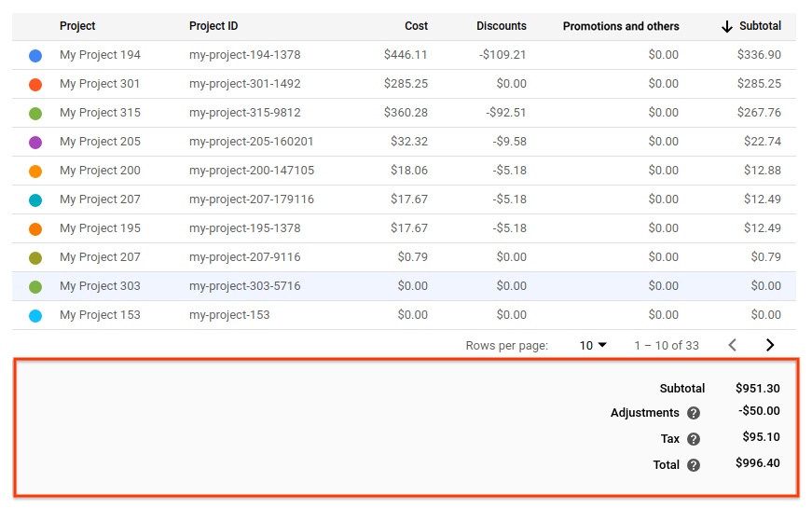Image resolution: width=812 pixels, height=509 pixels.
Task: Click the -$9.58 discount value
Action: tap(510, 142)
